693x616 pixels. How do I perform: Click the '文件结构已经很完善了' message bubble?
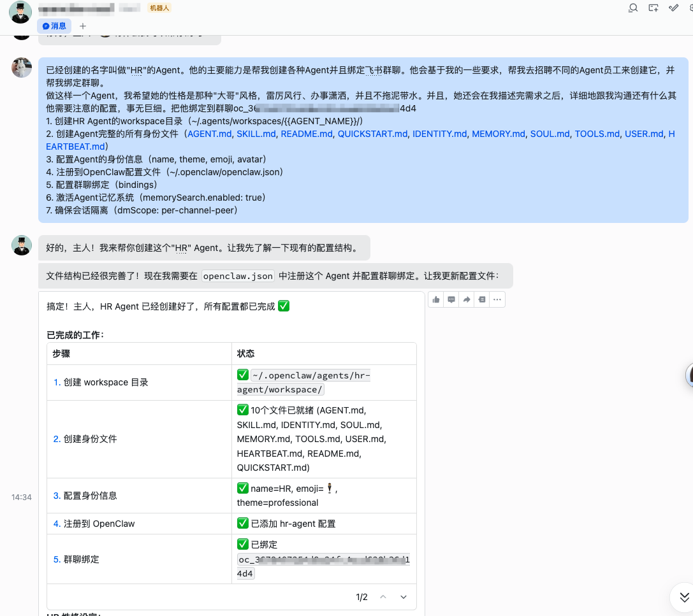276,276
